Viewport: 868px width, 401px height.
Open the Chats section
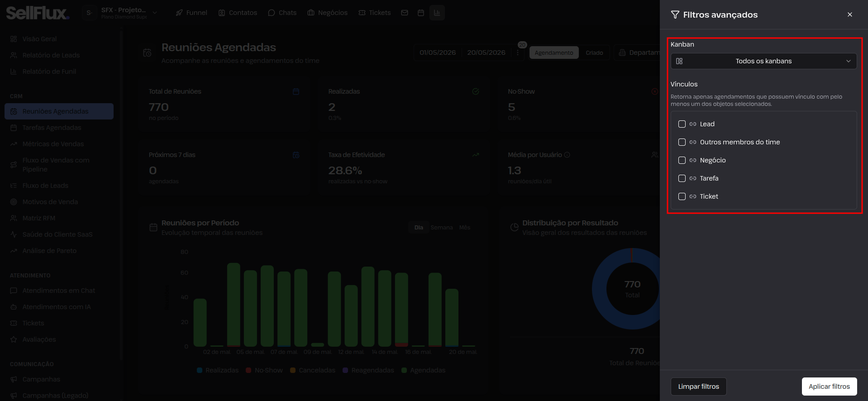point(282,13)
